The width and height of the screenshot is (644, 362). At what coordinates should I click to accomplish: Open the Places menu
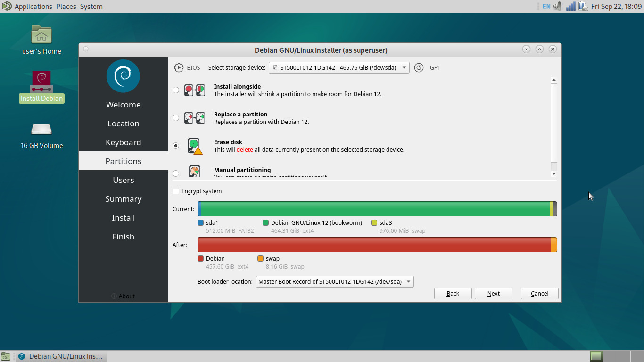pos(66,6)
